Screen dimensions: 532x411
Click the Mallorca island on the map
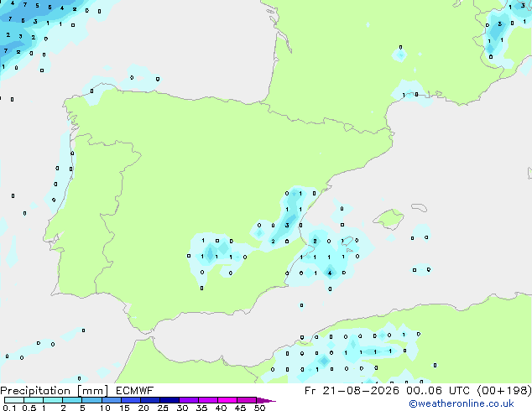pyautogui.click(x=389, y=219)
